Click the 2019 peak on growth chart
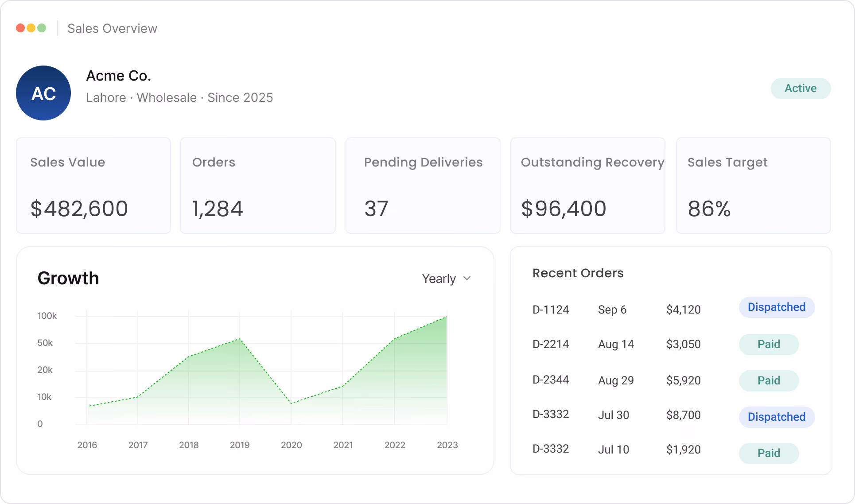Image resolution: width=855 pixels, height=504 pixels. 240,339
